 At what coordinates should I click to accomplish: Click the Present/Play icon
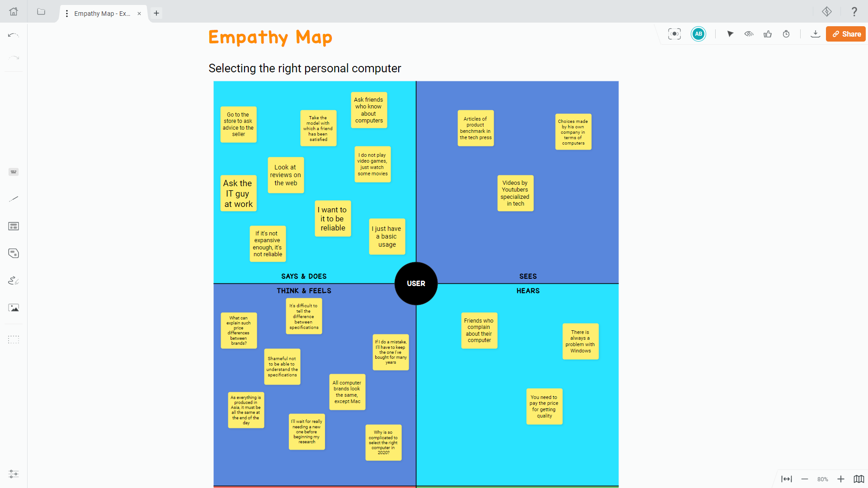[x=730, y=34]
